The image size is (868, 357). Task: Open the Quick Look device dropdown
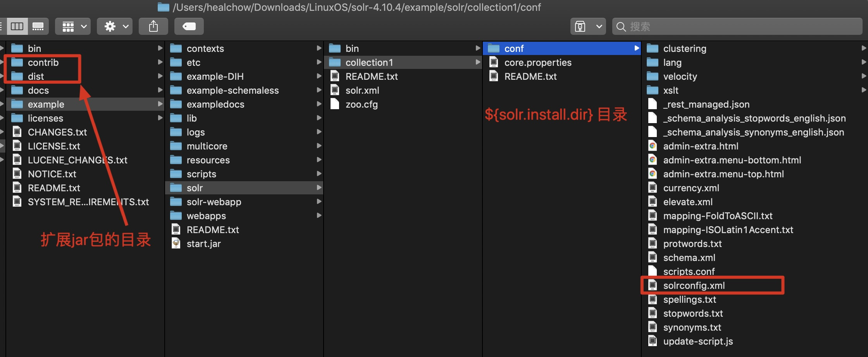[588, 26]
